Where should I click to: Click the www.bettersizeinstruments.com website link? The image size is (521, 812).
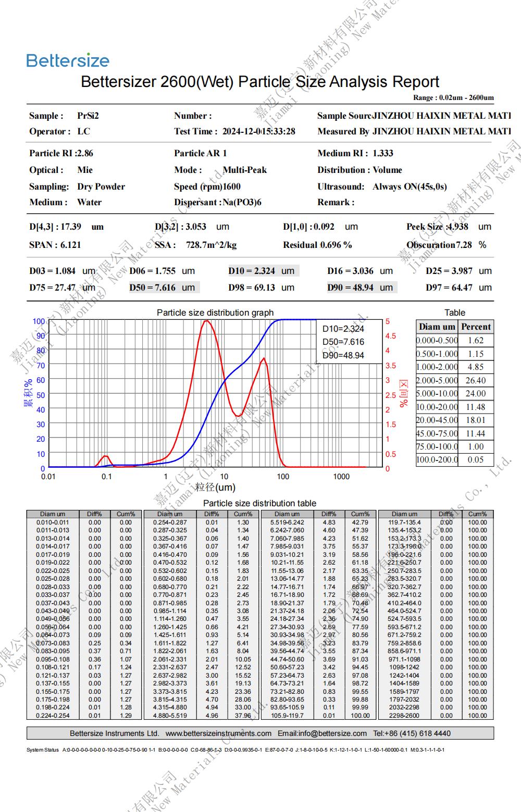(218, 733)
